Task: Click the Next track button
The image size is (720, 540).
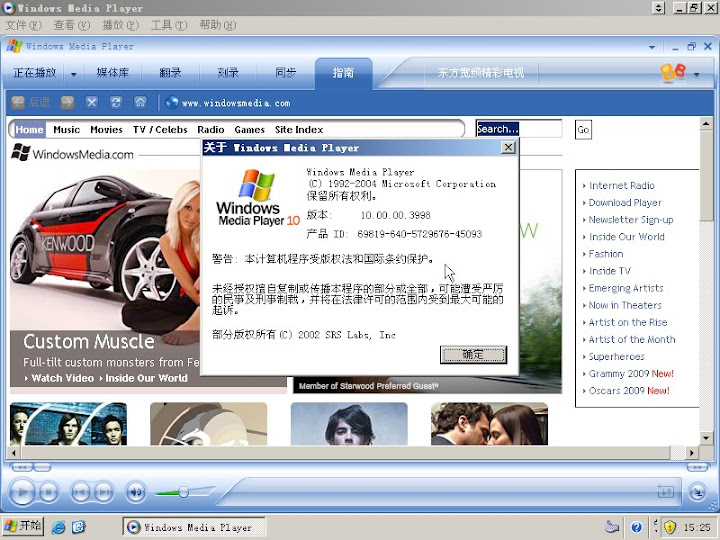Action: 104,493
